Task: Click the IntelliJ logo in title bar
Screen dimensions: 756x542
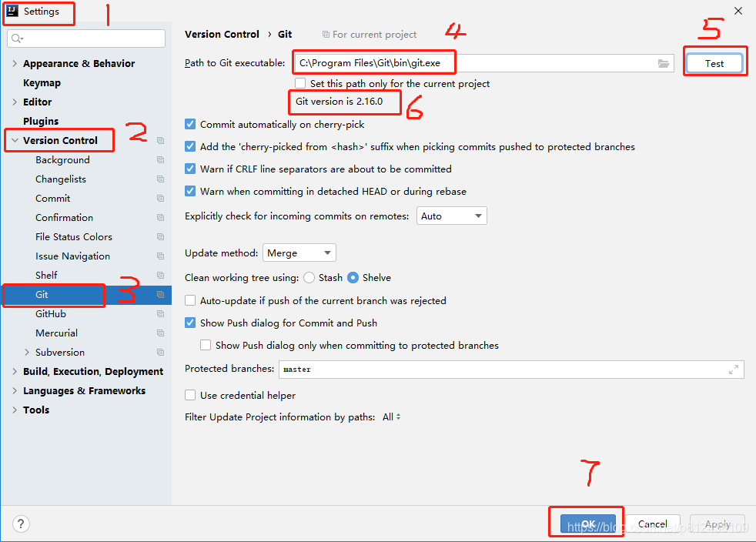Action: [12, 11]
